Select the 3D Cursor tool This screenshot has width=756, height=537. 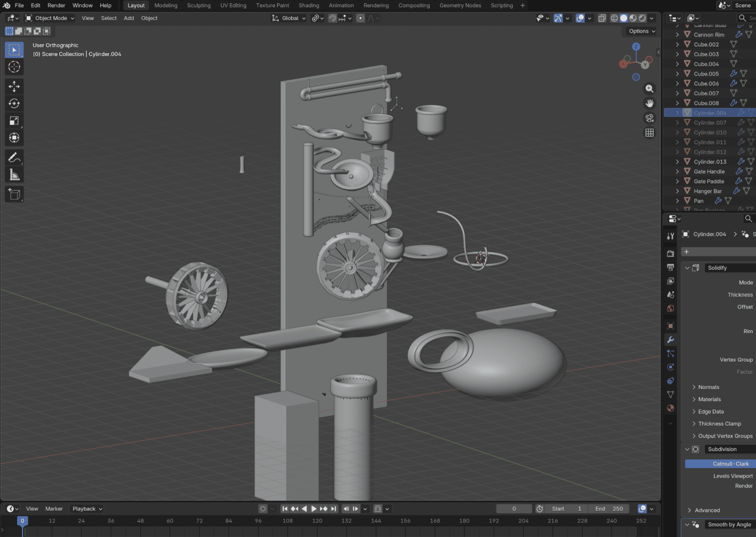point(14,67)
